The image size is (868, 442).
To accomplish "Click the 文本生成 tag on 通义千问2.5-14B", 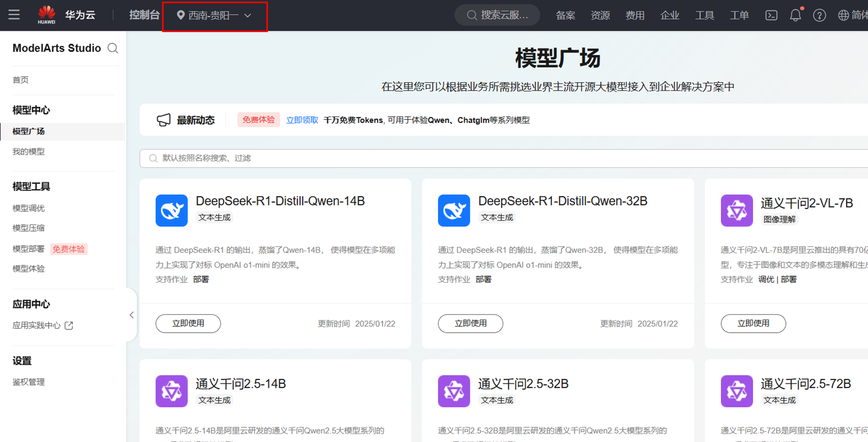I will (x=215, y=400).
